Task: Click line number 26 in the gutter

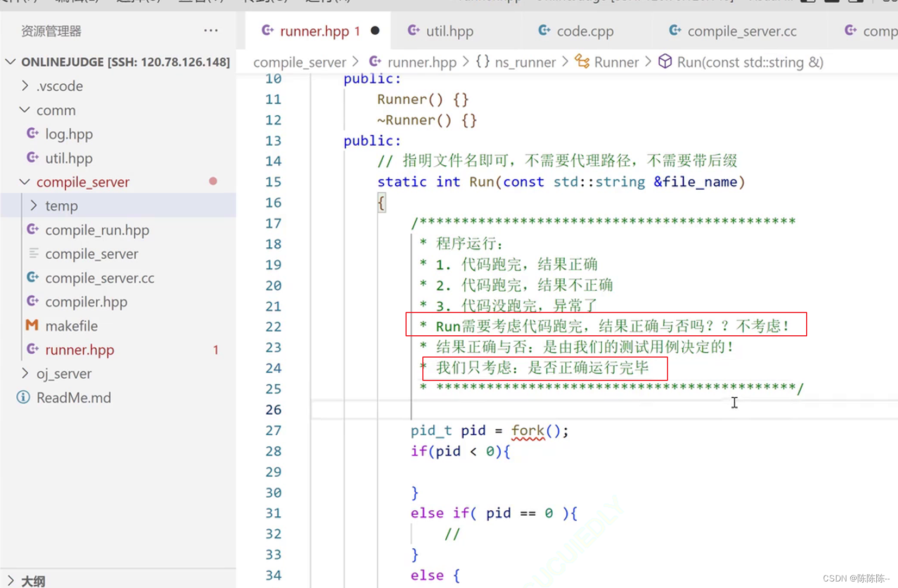Action: pos(273,409)
